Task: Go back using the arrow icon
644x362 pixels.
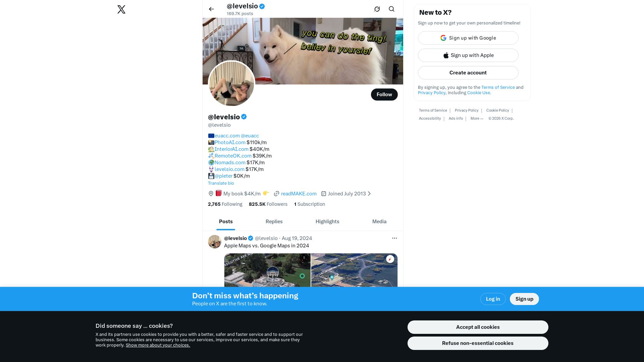Action: 211,9
